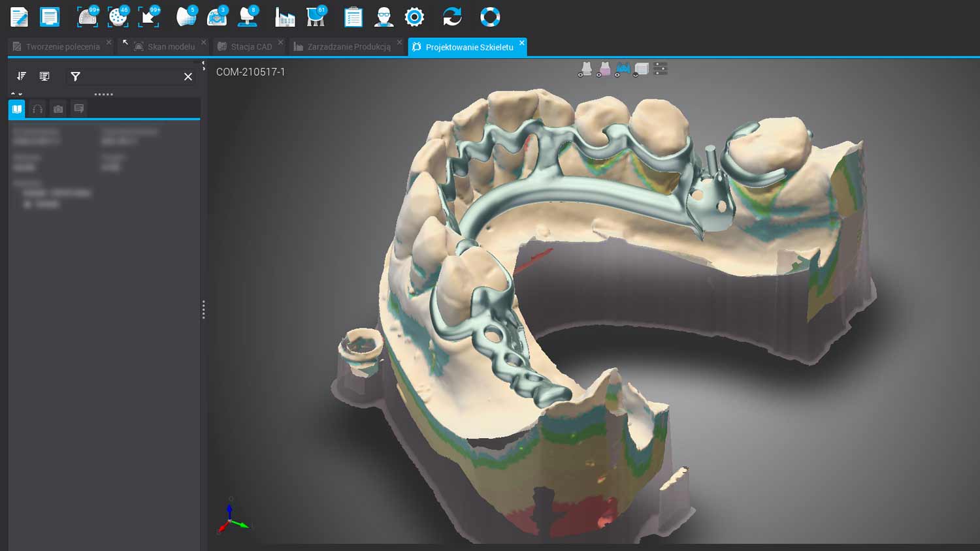This screenshot has width=980, height=551.
Task: Toggle visibility of the white tooth model
Action: click(x=585, y=69)
